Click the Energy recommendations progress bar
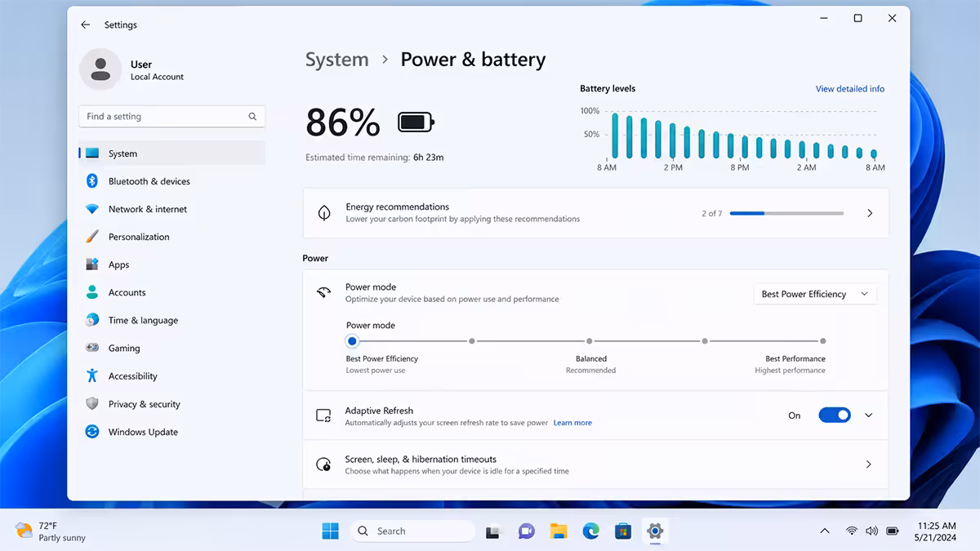Screen dimensions: 980x551 click(786, 213)
